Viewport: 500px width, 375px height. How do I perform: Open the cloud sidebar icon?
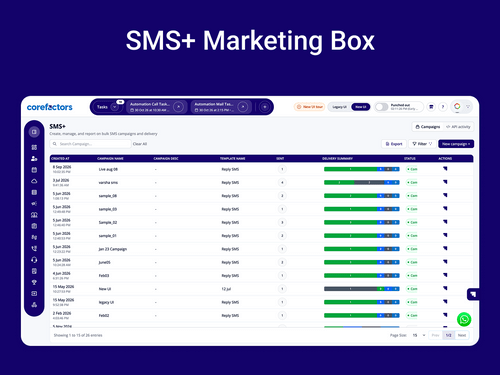tap(34, 181)
